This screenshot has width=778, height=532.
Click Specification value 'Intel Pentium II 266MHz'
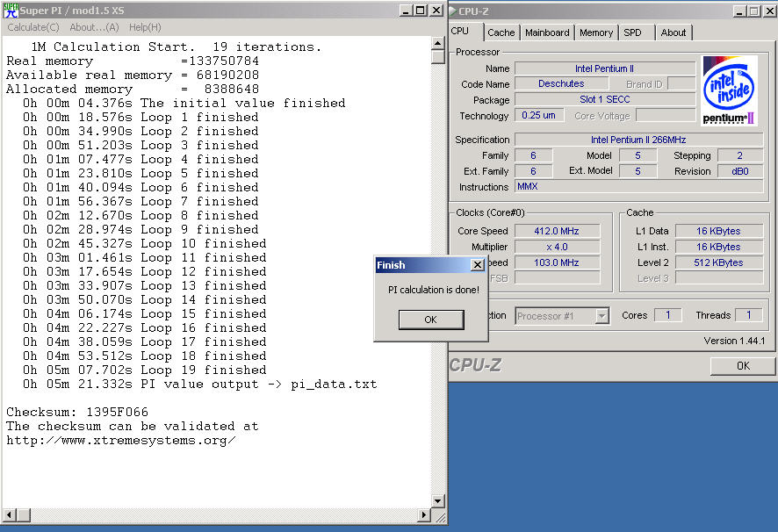tap(638, 140)
